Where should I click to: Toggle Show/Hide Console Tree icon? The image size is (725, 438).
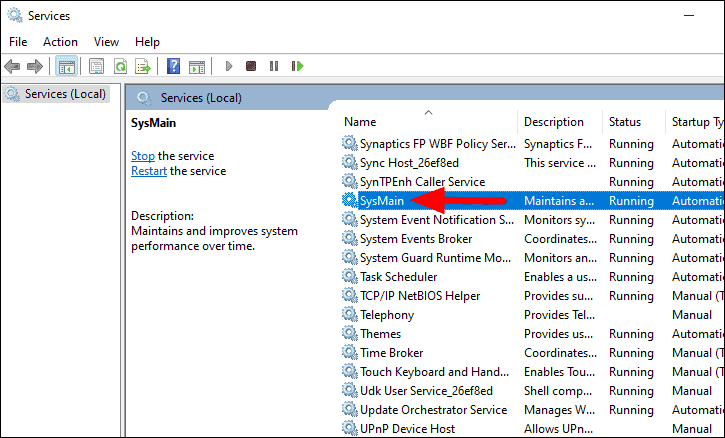point(67,67)
